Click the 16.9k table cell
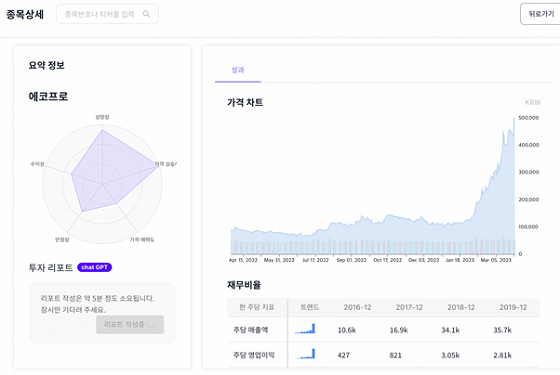560x375 pixels. tap(399, 330)
